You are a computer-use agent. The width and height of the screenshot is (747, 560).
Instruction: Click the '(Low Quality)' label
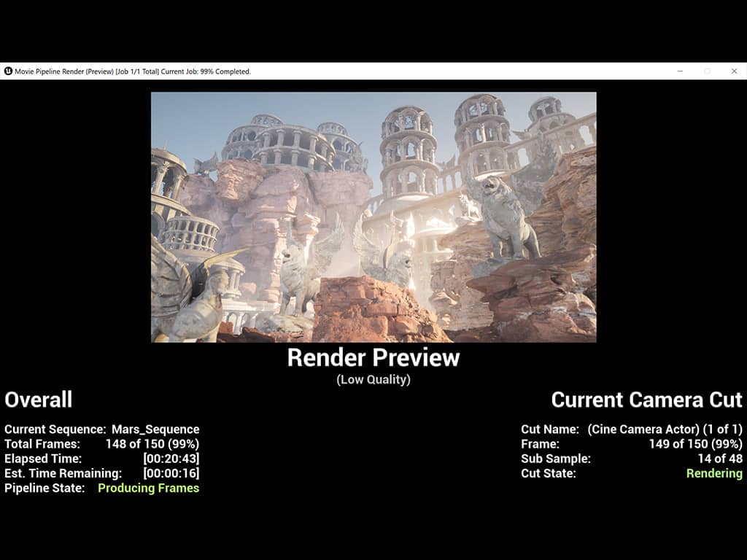[x=373, y=379]
